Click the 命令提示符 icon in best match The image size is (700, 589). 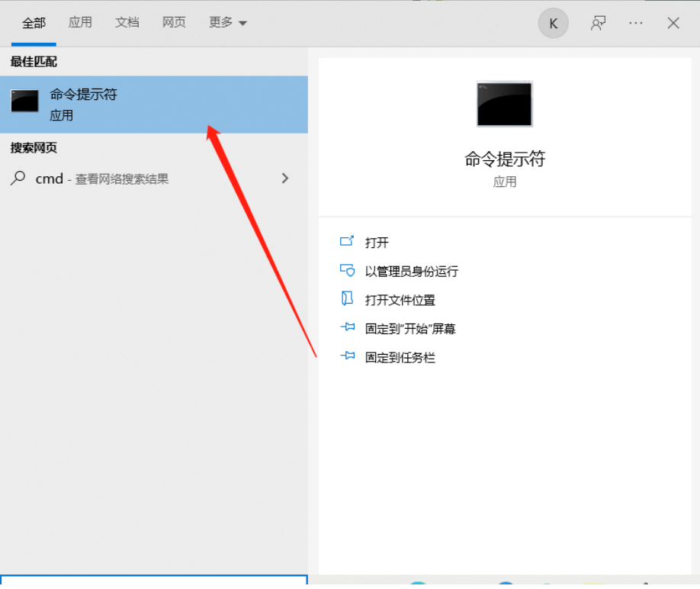(24, 101)
